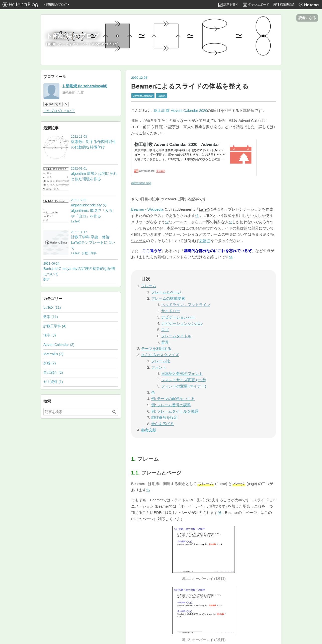The height and width of the screenshot is (644, 322).
Task: Jump to フォントサイズ変更 (一括) section
Action: tap(184, 380)
